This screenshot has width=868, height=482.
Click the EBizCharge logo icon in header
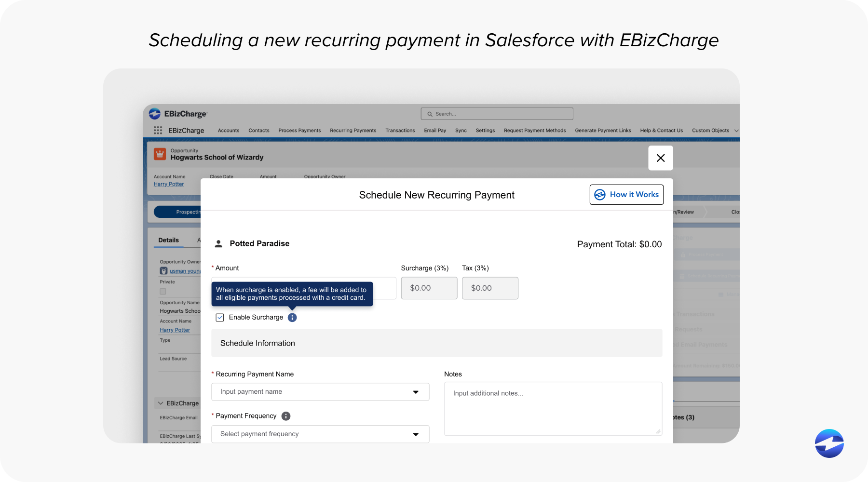155,114
